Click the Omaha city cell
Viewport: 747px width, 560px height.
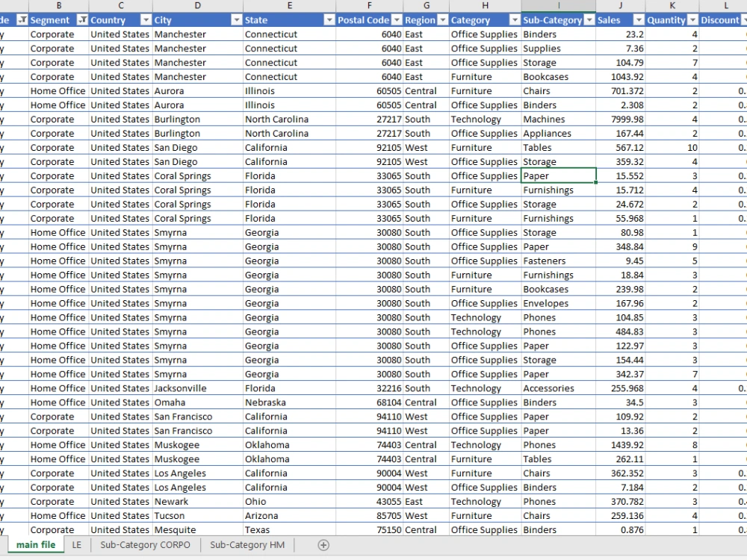[198, 402]
